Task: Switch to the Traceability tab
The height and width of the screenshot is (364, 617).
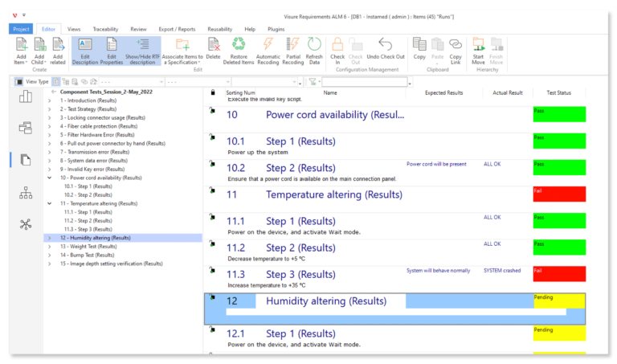Action: pyautogui.click(x=105, y=29)
